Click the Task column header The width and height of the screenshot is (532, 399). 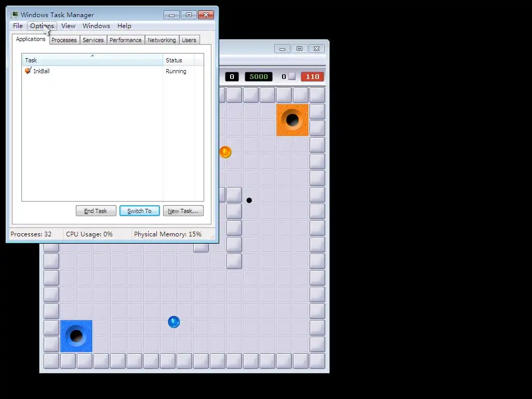coord(92,60)
